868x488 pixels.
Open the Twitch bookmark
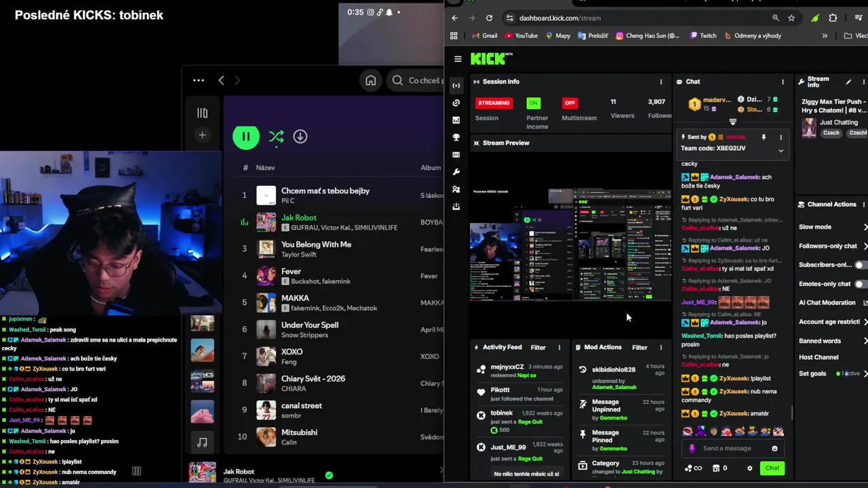(x=703, y=36)
